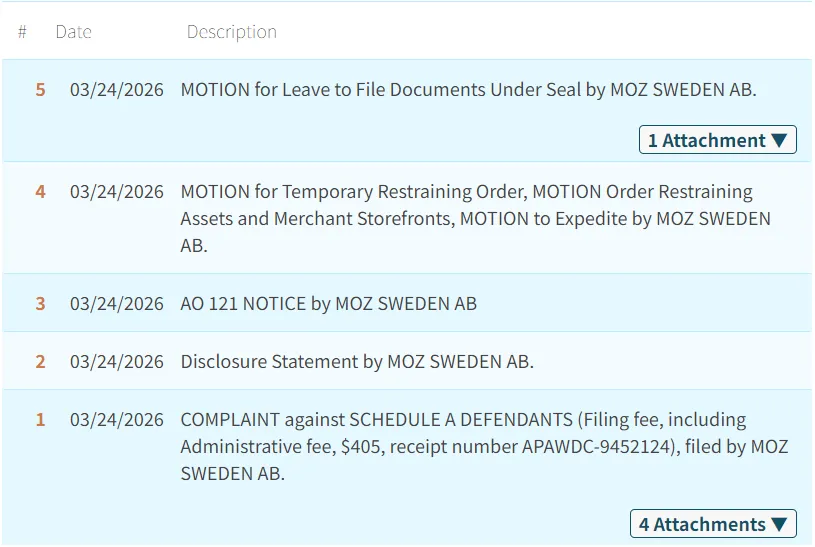This screenshot has height=547, width=815.
Task: Click the # column header
Action: pos(22,32)
